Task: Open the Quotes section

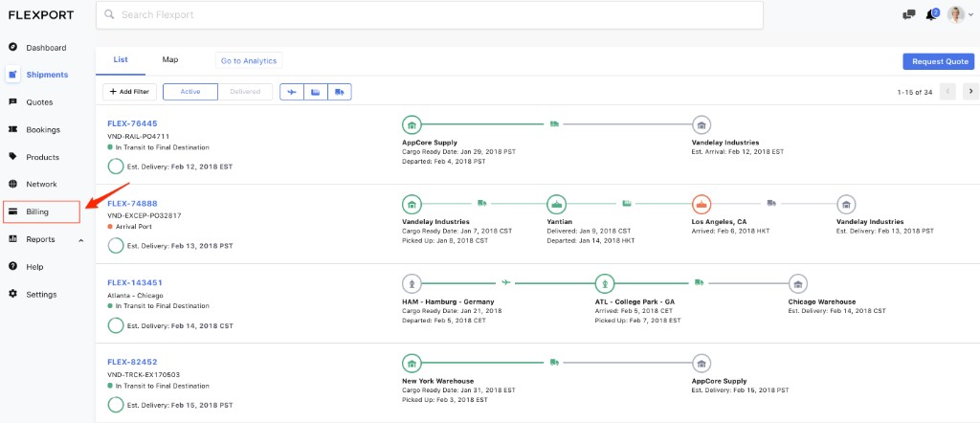Action: [x=37, y=101]
